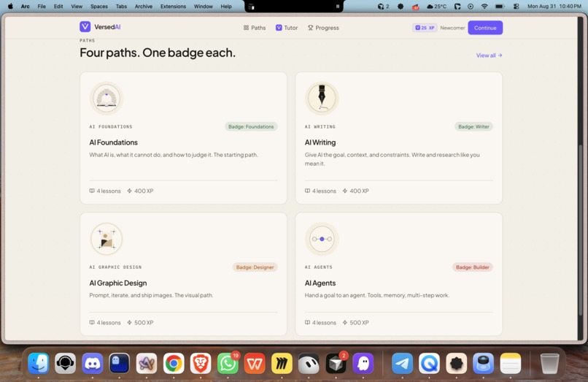The image size is (588, 382).
Task: Click the 4 lessons text in AI Writing card
Action: 324,191
